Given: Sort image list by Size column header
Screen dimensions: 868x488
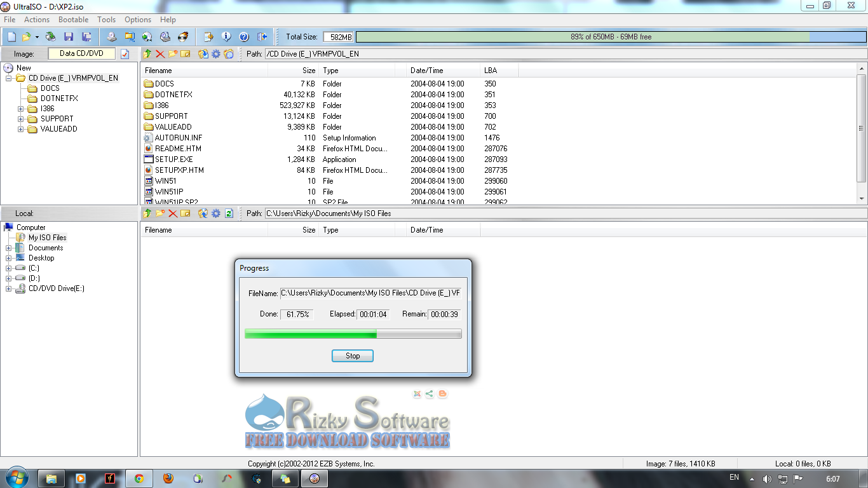Looking at the screenshot, I should [293, 71].
